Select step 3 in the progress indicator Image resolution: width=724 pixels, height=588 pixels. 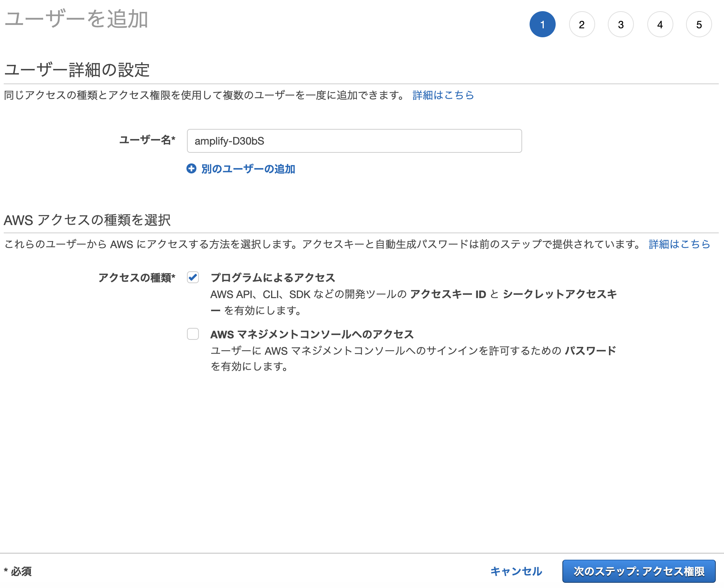(621, 24)
